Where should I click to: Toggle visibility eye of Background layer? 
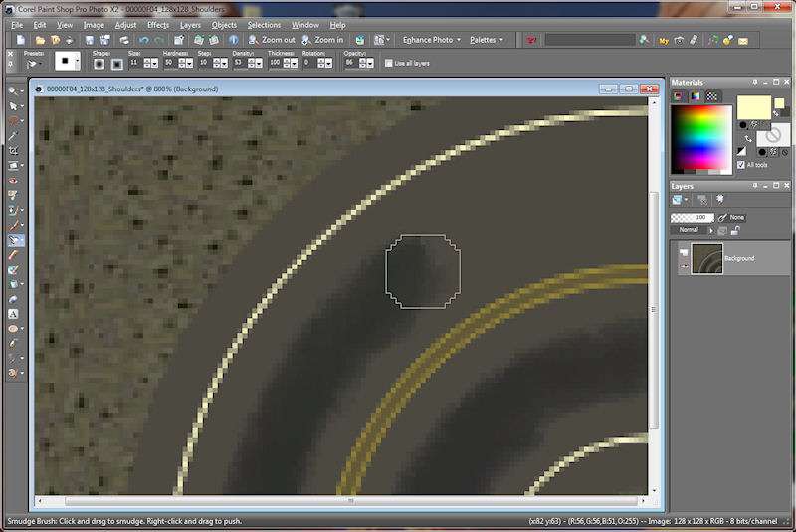(684, 266)
